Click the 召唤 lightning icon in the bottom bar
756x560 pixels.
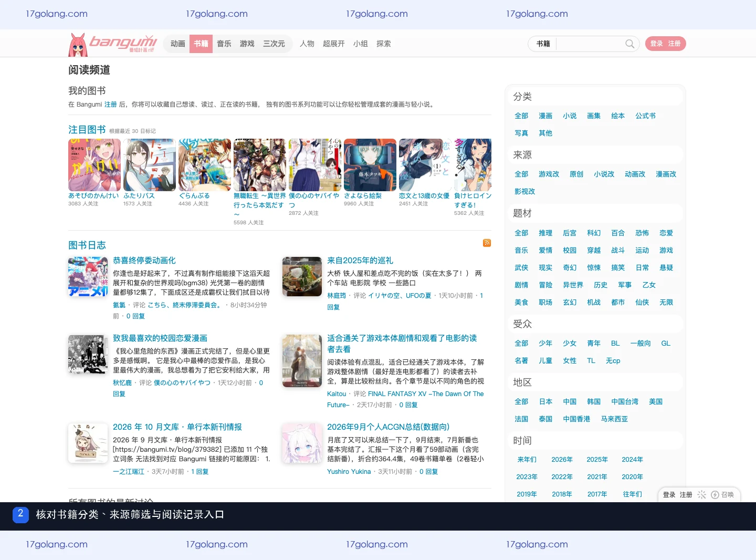pos(715,495)
